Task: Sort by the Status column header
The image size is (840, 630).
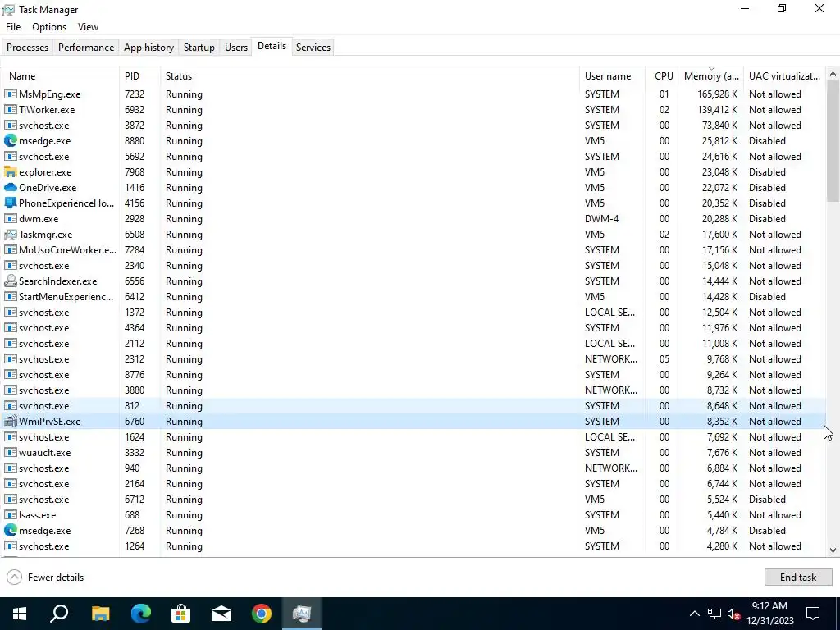Action: pyautogui.click(x=370, y=76)
